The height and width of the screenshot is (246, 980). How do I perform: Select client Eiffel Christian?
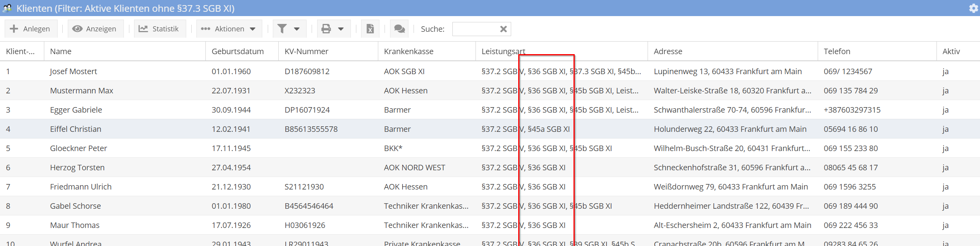click(76, 129)
